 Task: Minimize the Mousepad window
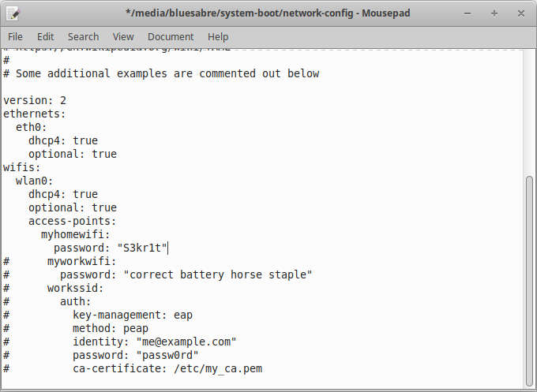pos(468,13)
